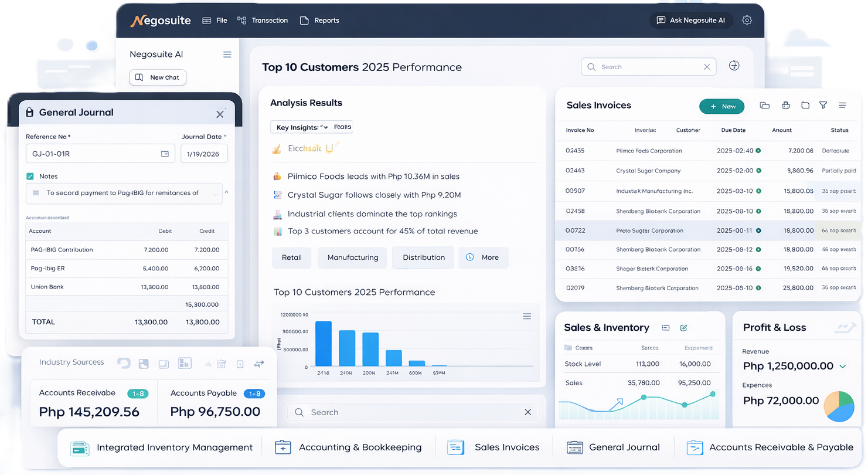The width and height of the screenshot is (868, 475).
Task: Click the New invoice button
Action: pos(721,106)
